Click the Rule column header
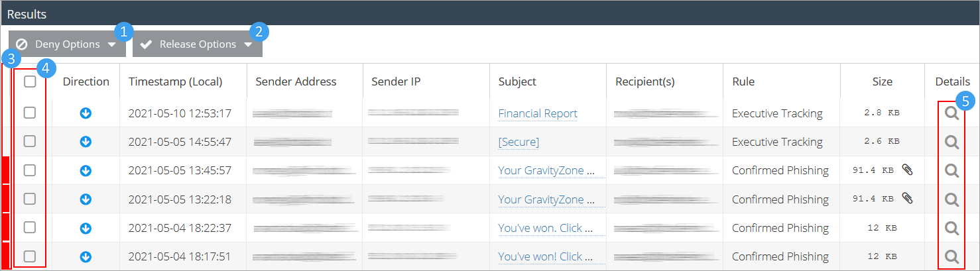The height and width of the screenshot is (271, 980). pos(743,82)
